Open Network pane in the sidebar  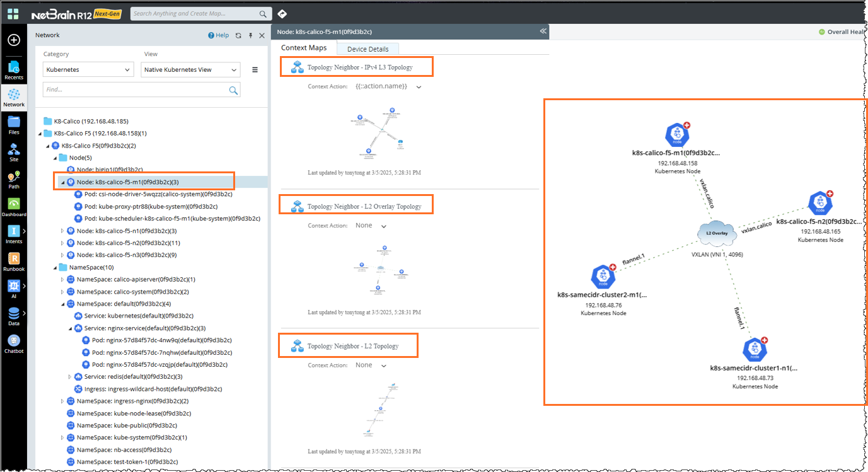(x=13, y=98)
